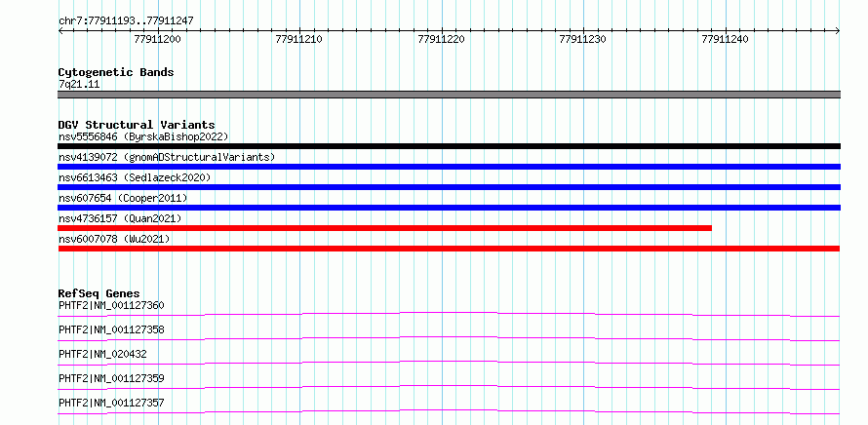This screenshot has width=868, height=425.
Task: Click ruler position 77911220
Action: 441,39
